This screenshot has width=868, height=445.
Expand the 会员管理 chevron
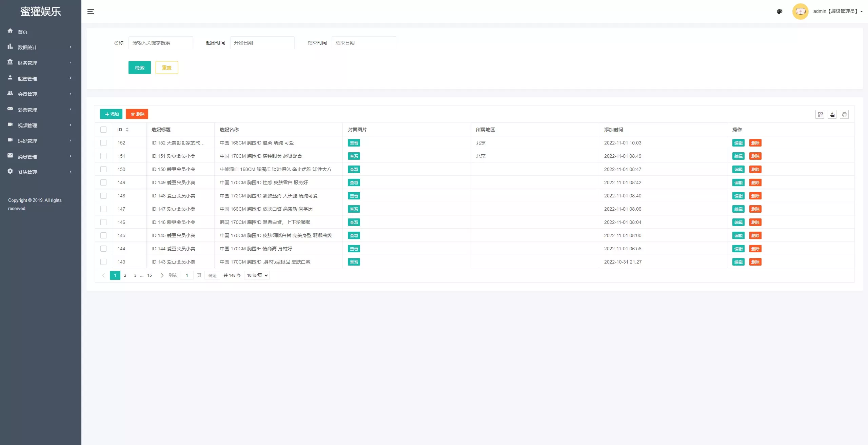pyautogui.click(x=71, y=94)
